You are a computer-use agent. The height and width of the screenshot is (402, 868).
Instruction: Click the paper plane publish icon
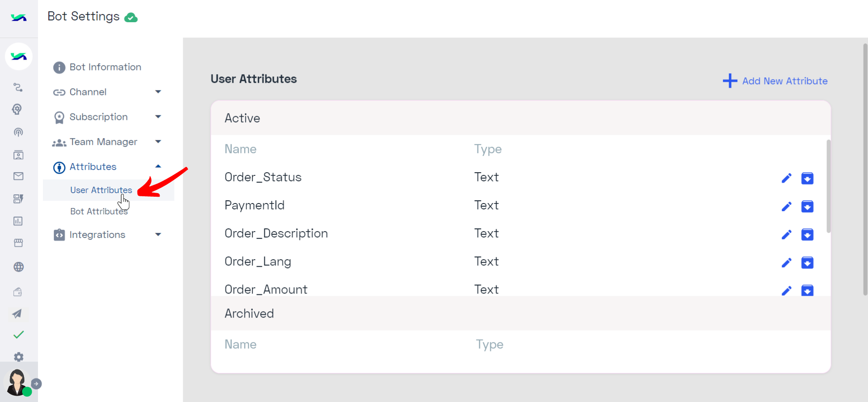17,313
